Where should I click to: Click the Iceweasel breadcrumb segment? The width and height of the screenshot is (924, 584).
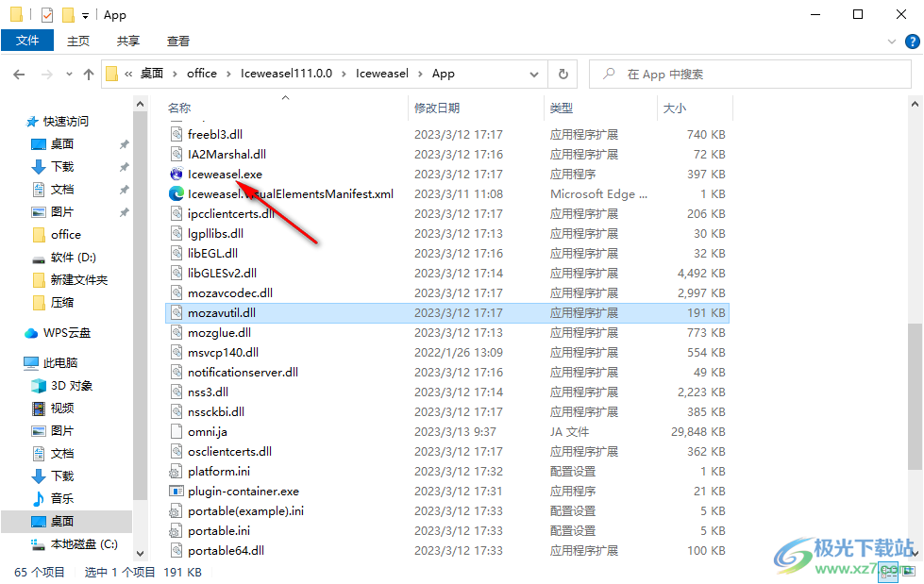382,74
